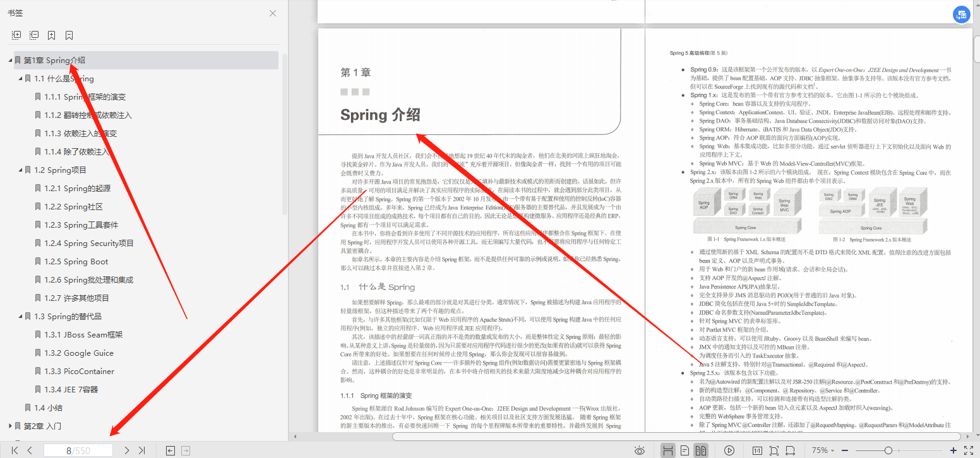Toggle two-page spread view
The height and width of the screenshot is (458, 980).
700,450
